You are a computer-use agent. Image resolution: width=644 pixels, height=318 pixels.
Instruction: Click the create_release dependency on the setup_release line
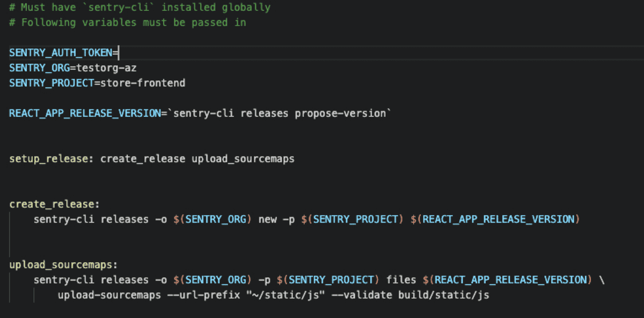(142, 159)
